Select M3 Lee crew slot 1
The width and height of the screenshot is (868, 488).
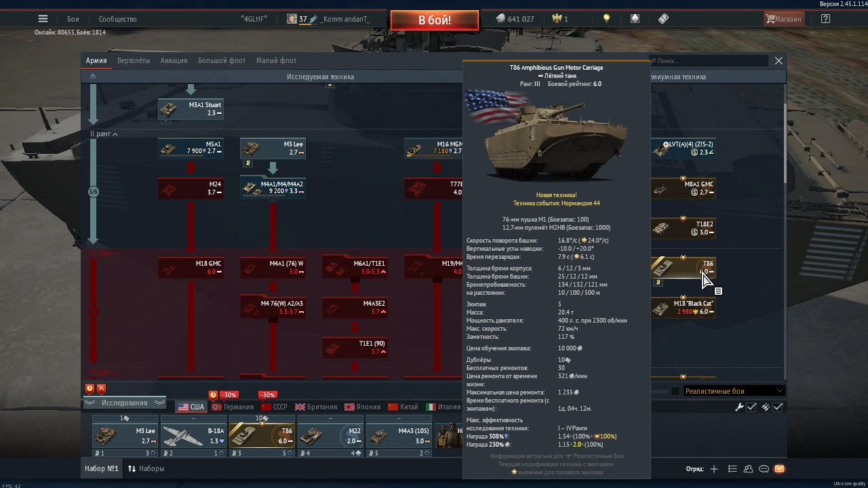(x=125, y=436)
